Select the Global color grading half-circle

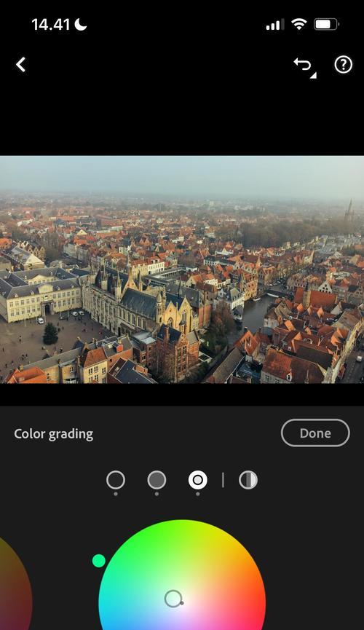tap(248, 480)
